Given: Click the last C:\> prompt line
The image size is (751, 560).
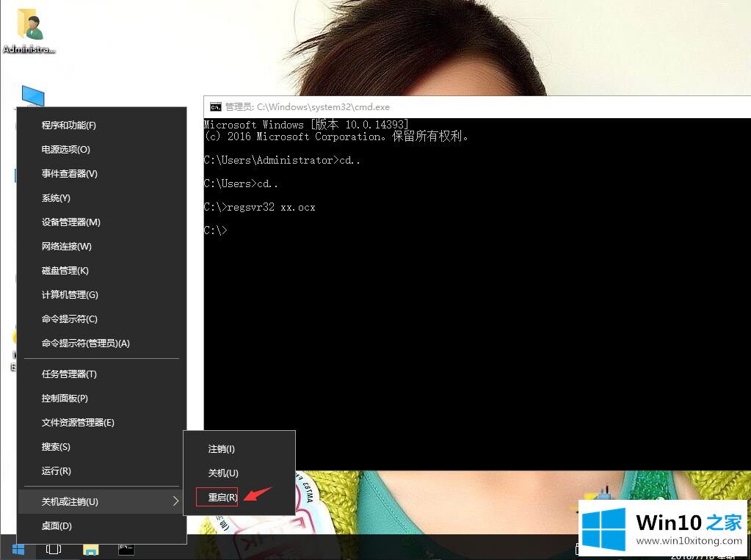Looking at the screenshot, I should pos(216,230).
